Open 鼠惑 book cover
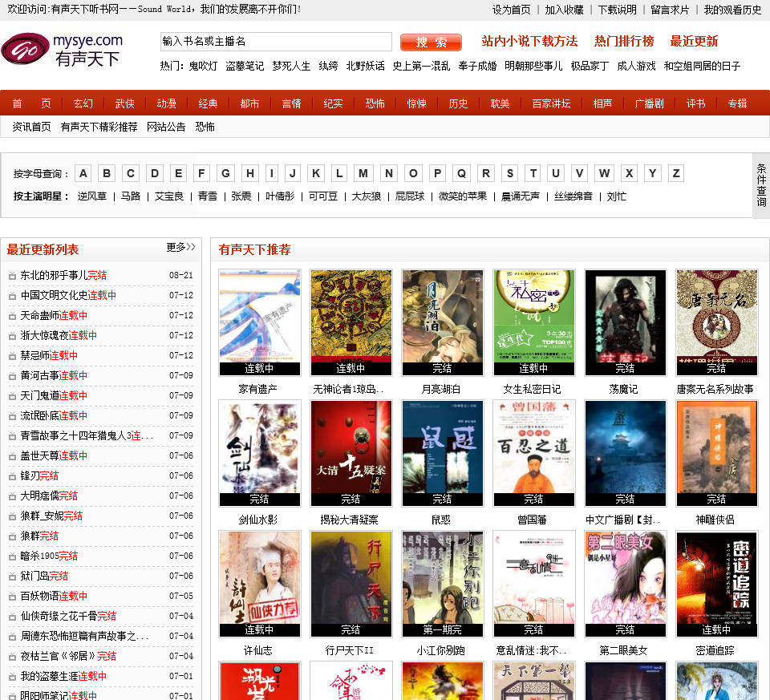This screenshot has width=770, height=700. point(443,453)
